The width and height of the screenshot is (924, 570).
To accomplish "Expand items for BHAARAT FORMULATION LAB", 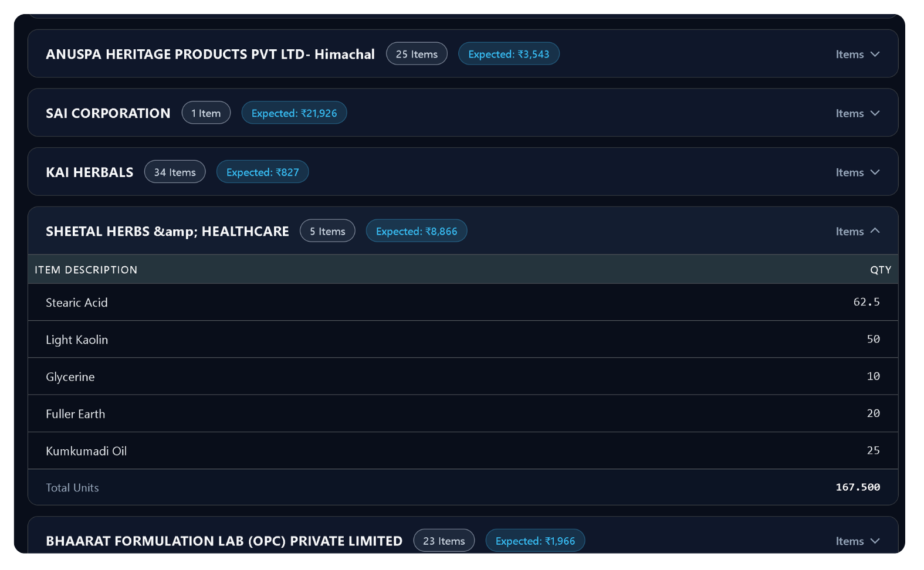I will [x=858, y=541].
